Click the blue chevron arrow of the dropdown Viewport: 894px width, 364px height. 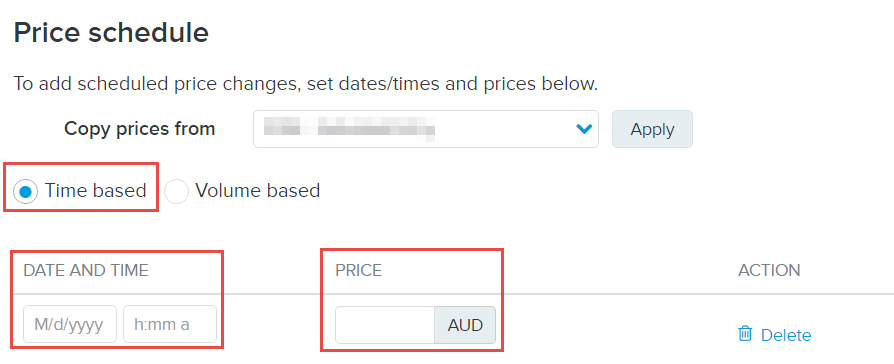click(x=584, y=130)
